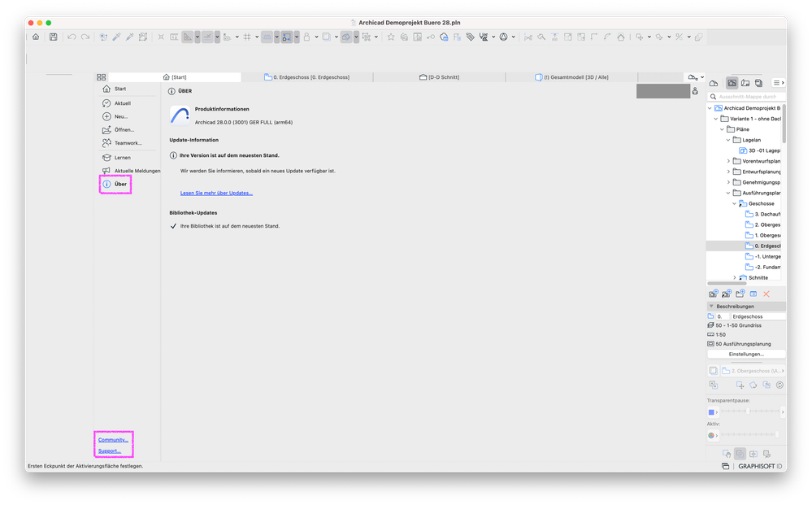Click GRAPHISOFT ID in the status bar
Viewport: 812px width, 505px height.
tap(760, 466)
